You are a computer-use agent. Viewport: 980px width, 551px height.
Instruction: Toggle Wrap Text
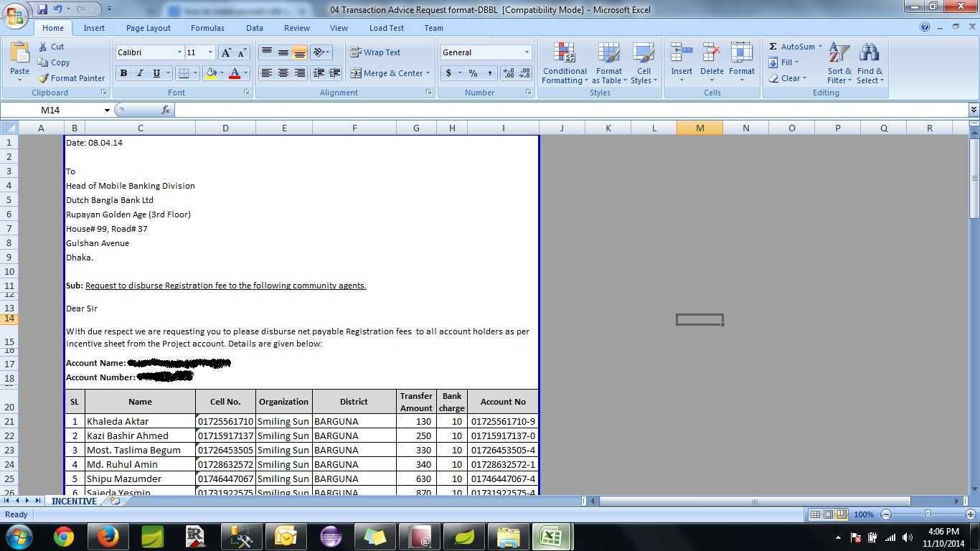pyautogui.click(x=375, y=52)
